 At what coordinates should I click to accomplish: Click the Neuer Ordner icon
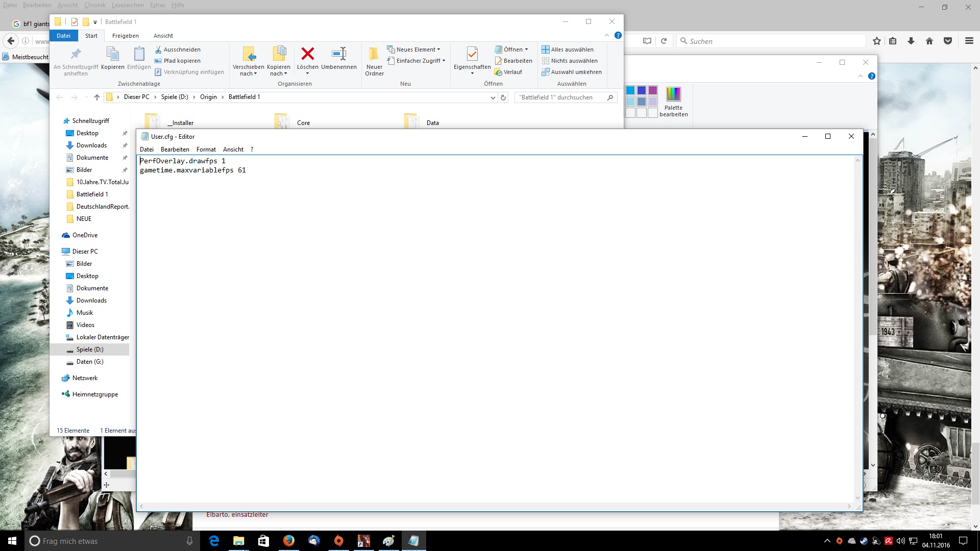coord(374,54)
